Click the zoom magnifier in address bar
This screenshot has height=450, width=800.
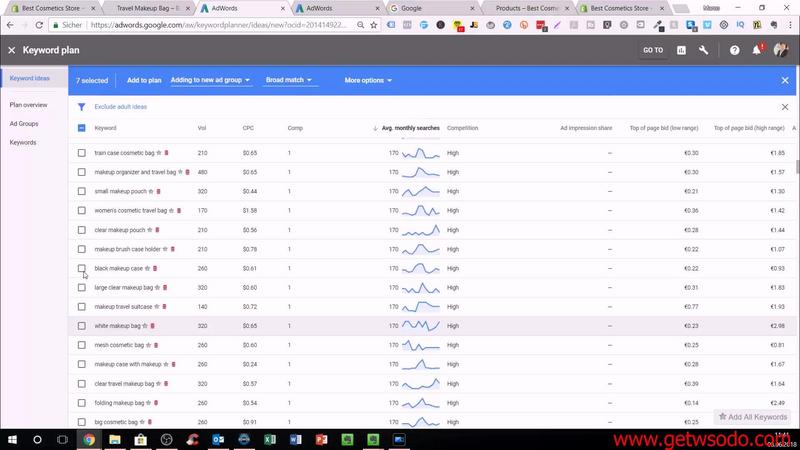click(x=360, y=24)
